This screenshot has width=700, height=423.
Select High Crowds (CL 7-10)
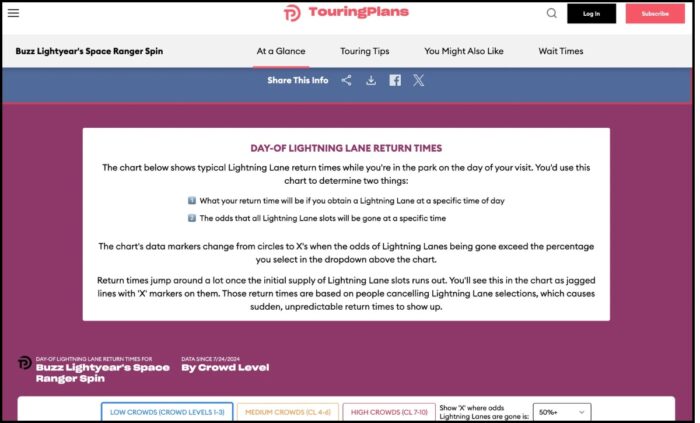pos(389,412)
